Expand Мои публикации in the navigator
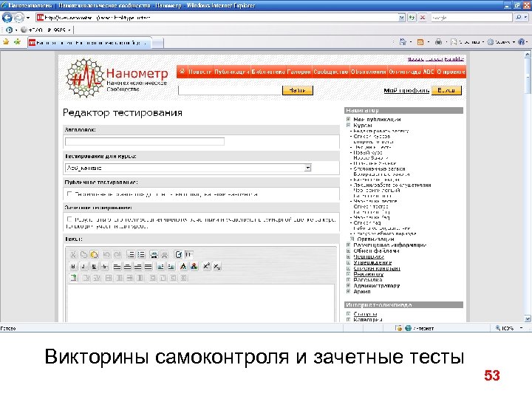 348,120
